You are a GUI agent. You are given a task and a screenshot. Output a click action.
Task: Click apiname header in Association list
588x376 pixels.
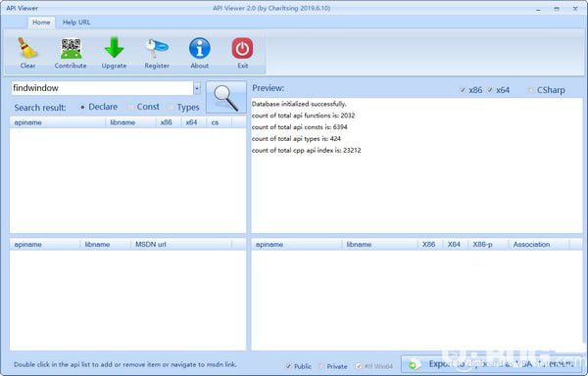pos(297,245)
